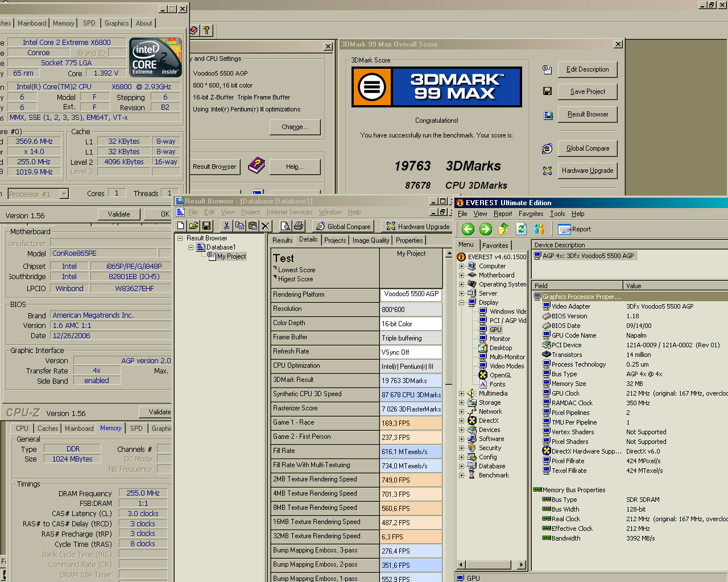
Task: Click the Print icon in Result Browser toolbar
Action: point(299,226)
